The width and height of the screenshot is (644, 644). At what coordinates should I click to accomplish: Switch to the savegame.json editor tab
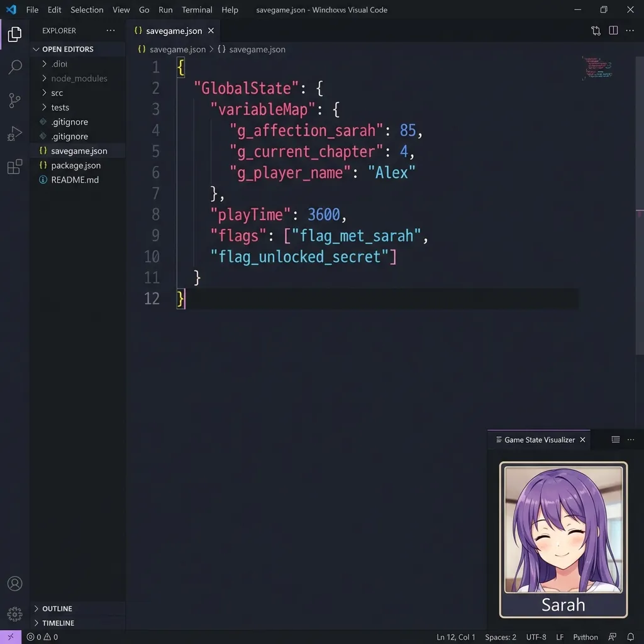point(173,30)
